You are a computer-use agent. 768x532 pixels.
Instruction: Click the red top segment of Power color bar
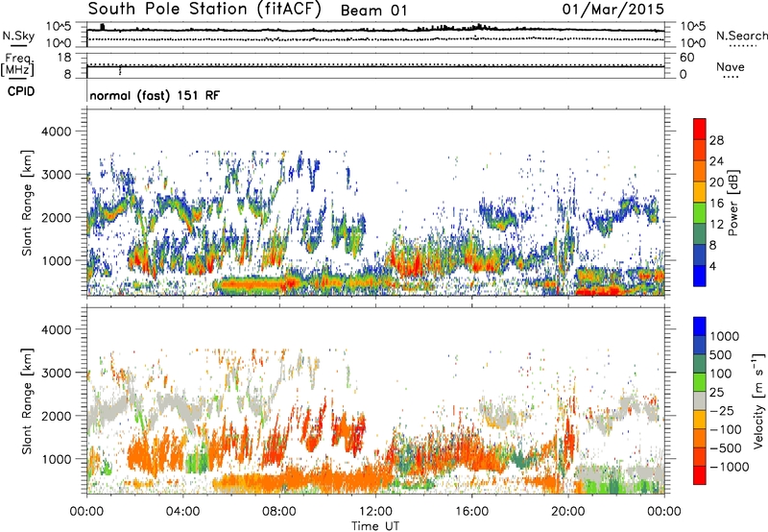tap(700, 130)
